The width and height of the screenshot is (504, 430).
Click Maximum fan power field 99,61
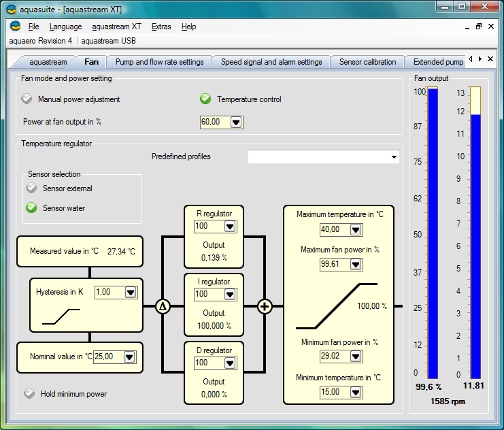point(335,265)
